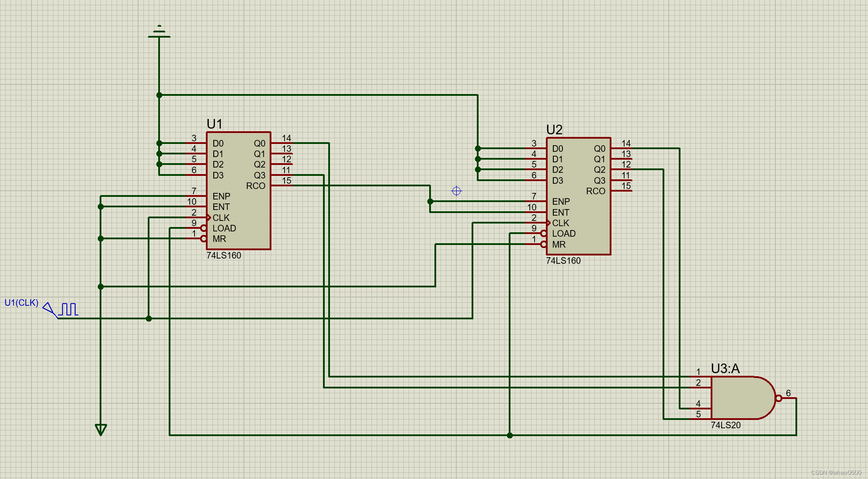Click the U3:A reference label

tap(725, 368)
